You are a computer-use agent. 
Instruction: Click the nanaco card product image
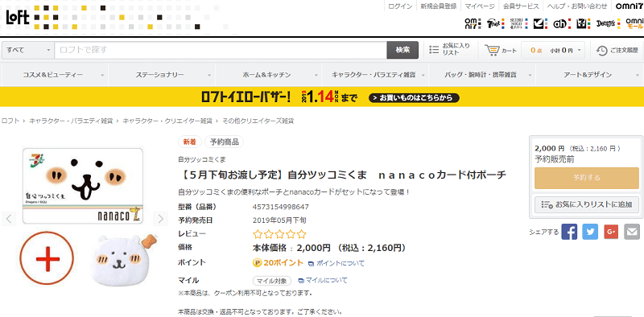point(83,186)
